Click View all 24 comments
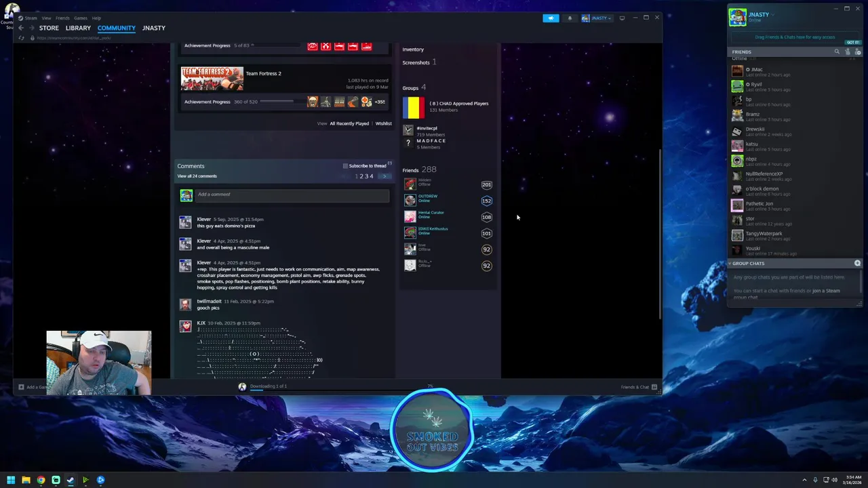Image resolution: width=868 pixels, height=488 pixels. (197, 176)
